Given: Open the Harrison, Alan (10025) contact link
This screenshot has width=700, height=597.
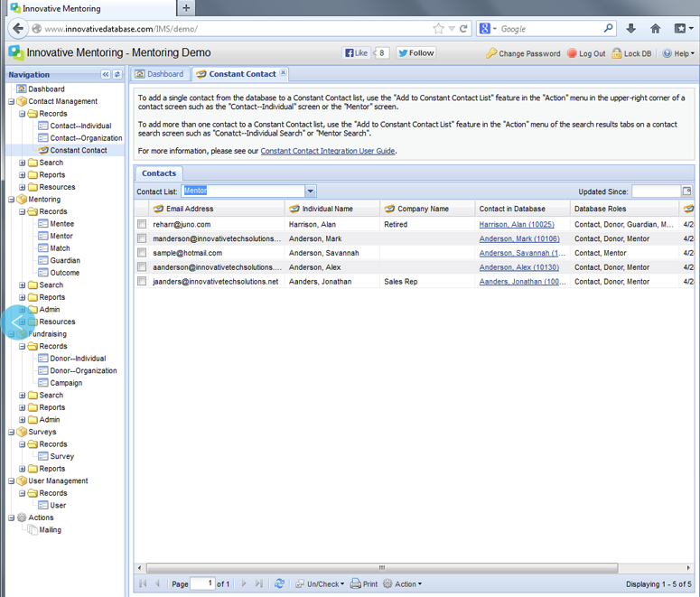Looking at the screenshot, I should [517, 224].
